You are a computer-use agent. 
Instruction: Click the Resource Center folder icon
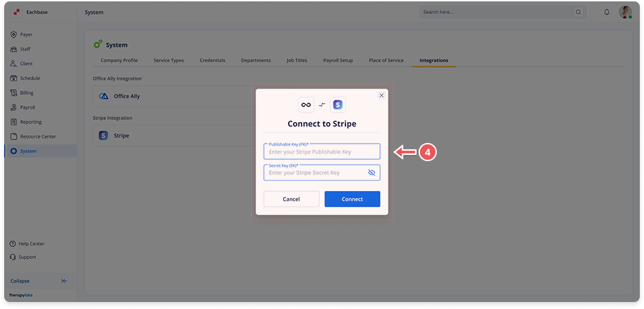13,137
